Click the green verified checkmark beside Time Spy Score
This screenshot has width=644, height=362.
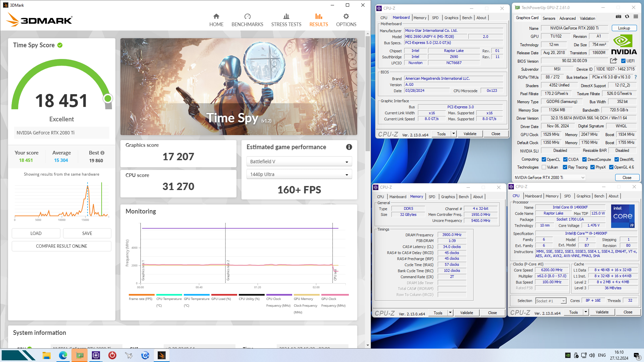tap(60, 45)
